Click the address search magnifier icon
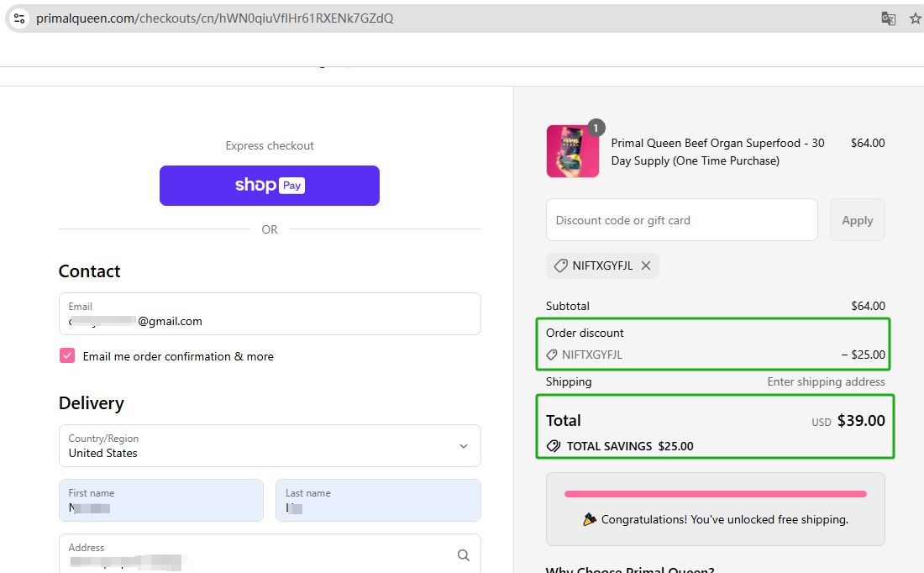924x573 pixels. [x=464, y=555]
